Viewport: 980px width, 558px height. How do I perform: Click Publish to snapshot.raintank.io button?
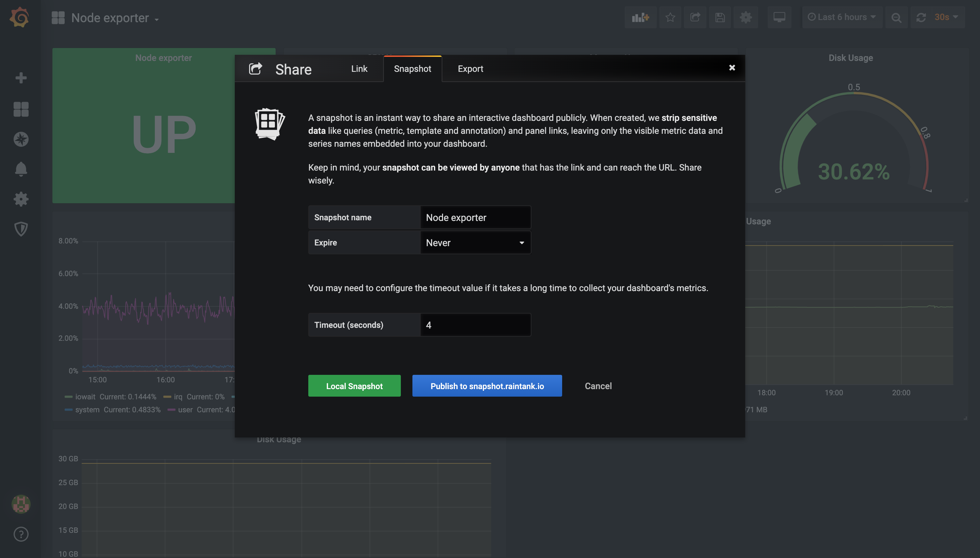pyautogui.click(x=487, y=386)
